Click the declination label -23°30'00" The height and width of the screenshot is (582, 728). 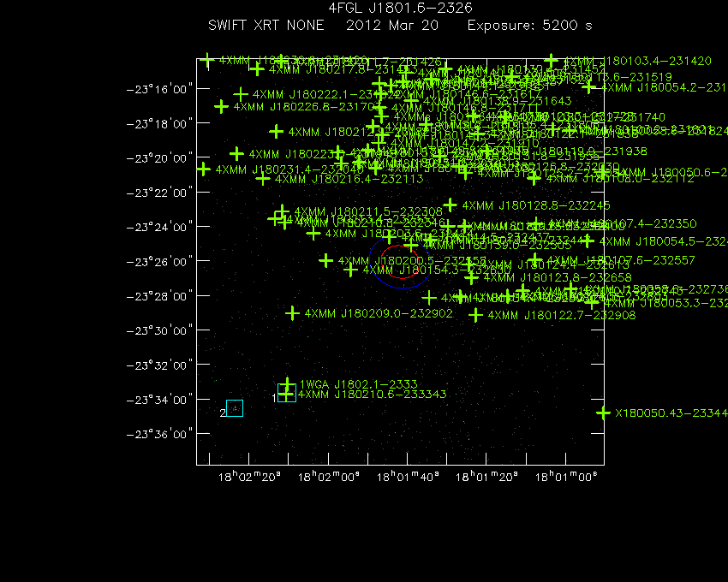pyautogui.click(x=159, y=330)
